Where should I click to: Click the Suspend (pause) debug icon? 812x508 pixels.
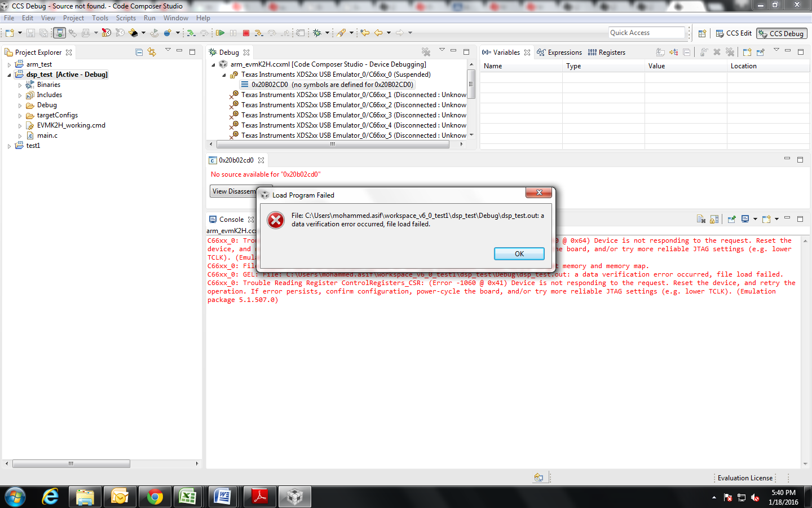click(233, 33)
